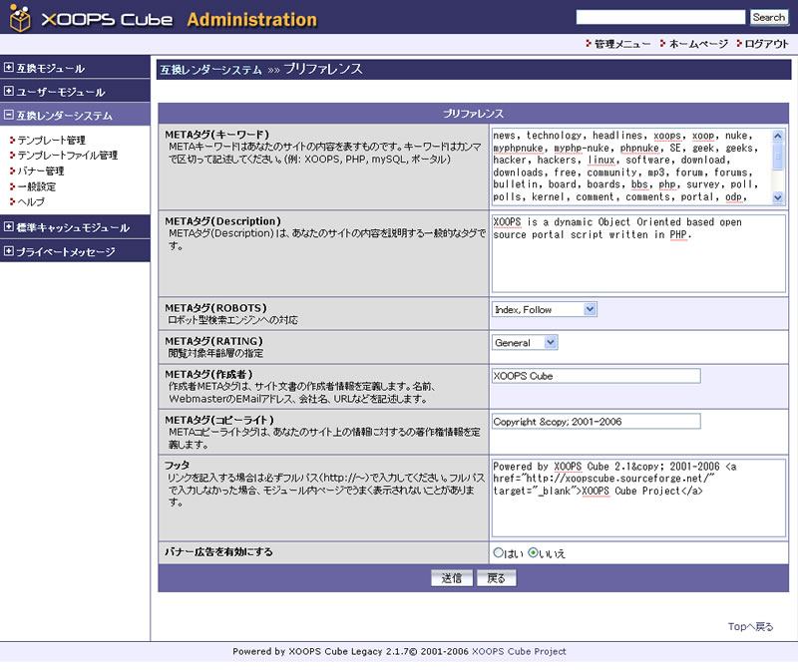
Task: Focus the header search input field
Action: click(x=660, y=17)
